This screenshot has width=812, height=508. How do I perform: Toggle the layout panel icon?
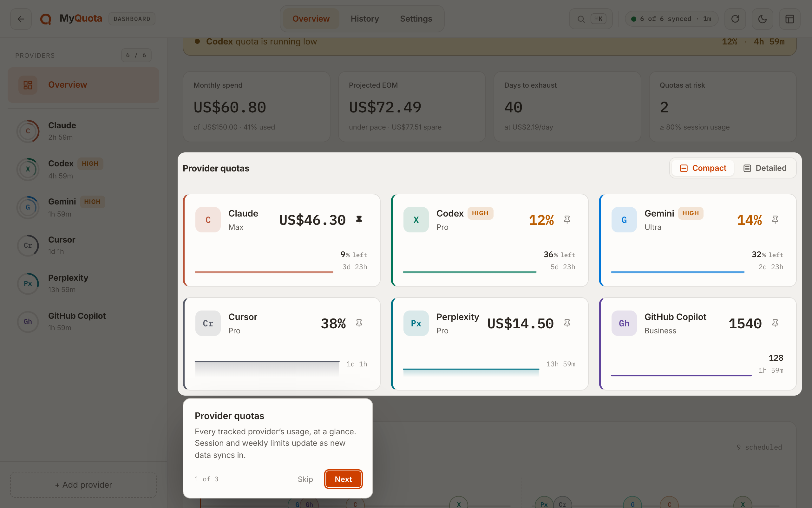pyautogui.click(x=789, y=19)
